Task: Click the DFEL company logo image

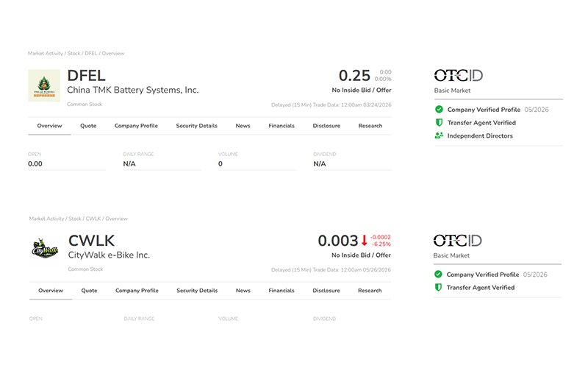Action: click(44, 85)
